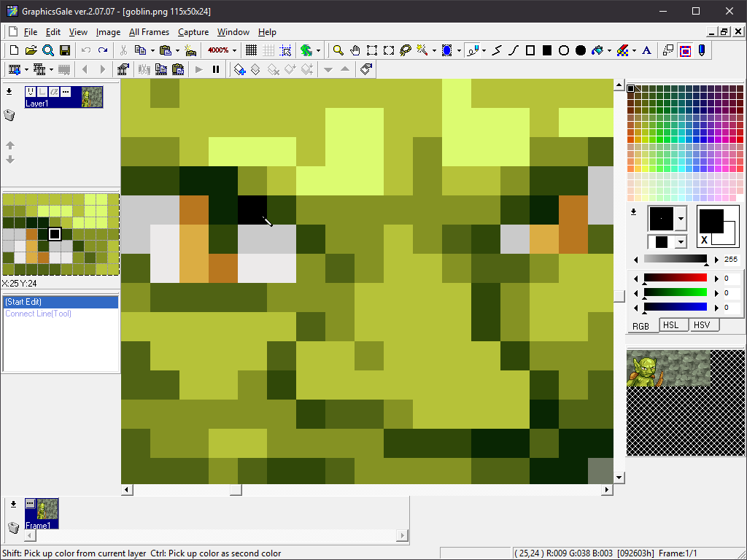Click the Save floppy disk icon
This screenshot has height=560, width=747.
point(65,50)
